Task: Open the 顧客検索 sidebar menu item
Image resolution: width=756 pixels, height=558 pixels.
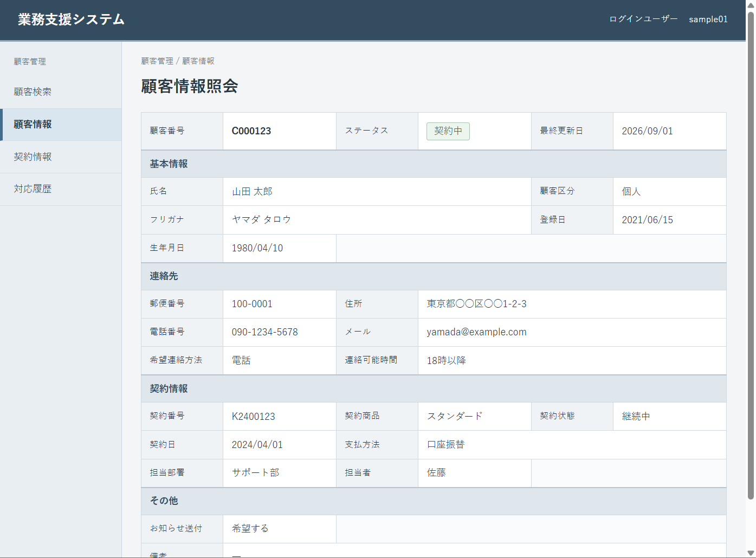Action: click(x=61, y=92)
